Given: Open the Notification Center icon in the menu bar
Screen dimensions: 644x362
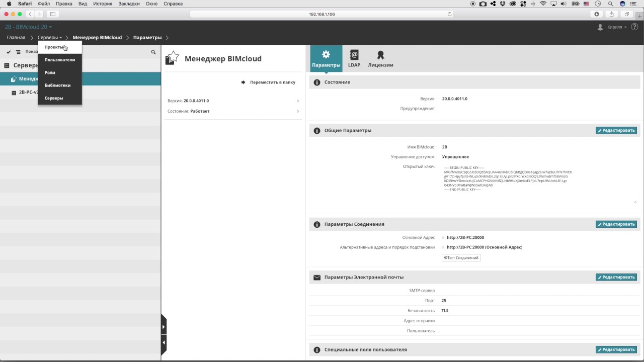Looking at the screenshot, I should [x=634, y=4].
